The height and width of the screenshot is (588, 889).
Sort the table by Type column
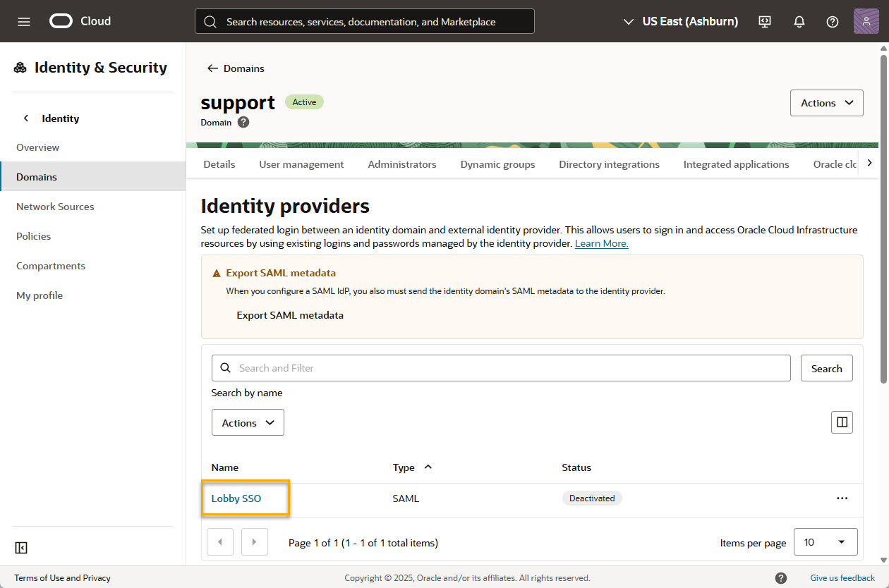pyautogui.click(x=412, y=467)
